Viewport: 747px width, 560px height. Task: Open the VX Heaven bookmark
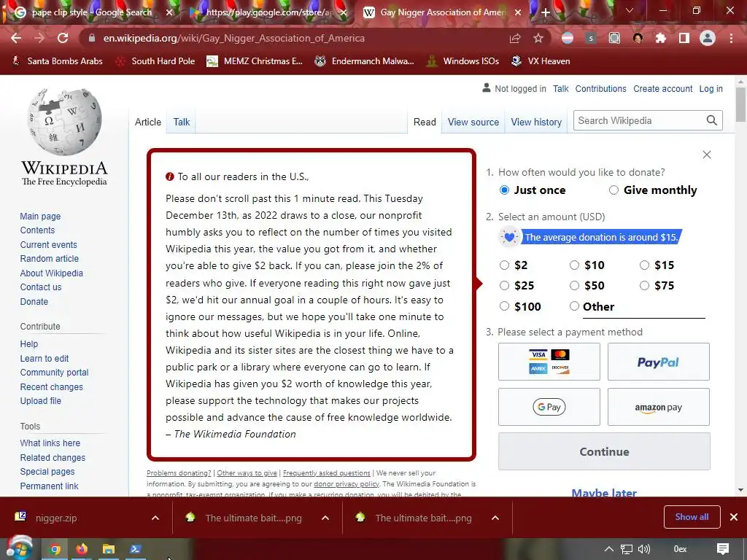pos(541,61)
